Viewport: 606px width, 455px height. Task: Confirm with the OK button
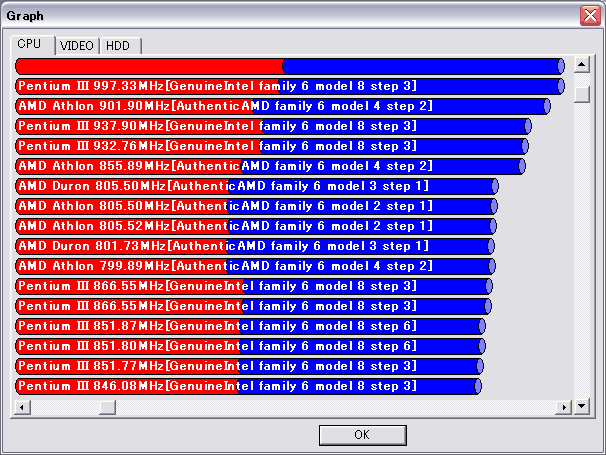(x=363, y=435)
